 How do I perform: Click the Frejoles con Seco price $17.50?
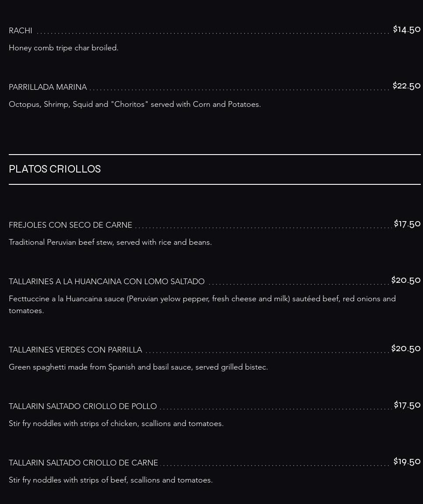(x=407, y=224)
